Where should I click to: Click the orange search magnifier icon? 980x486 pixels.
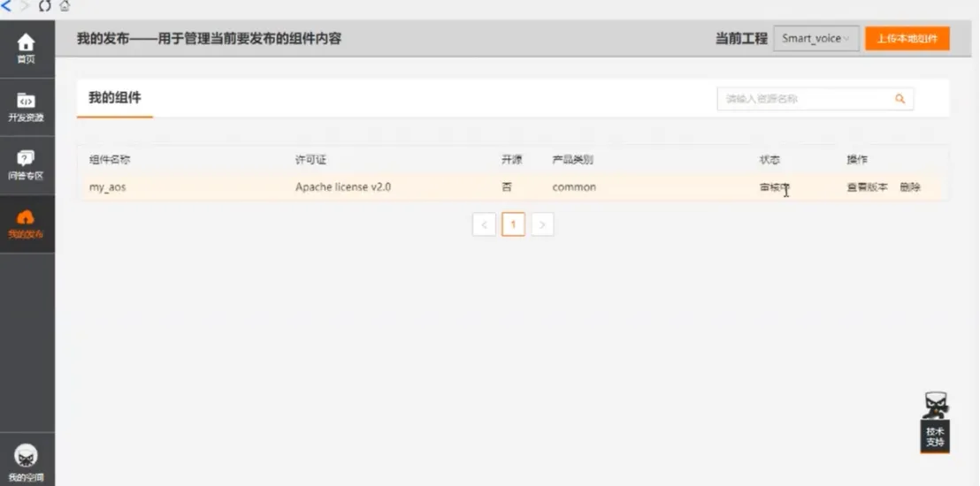coord(900,99)
